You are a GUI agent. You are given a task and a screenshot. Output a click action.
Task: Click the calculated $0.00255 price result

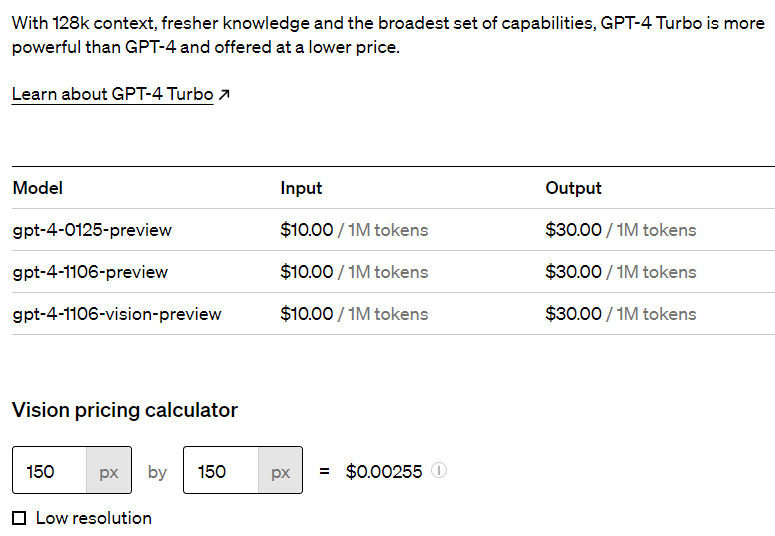click(384, 471)
